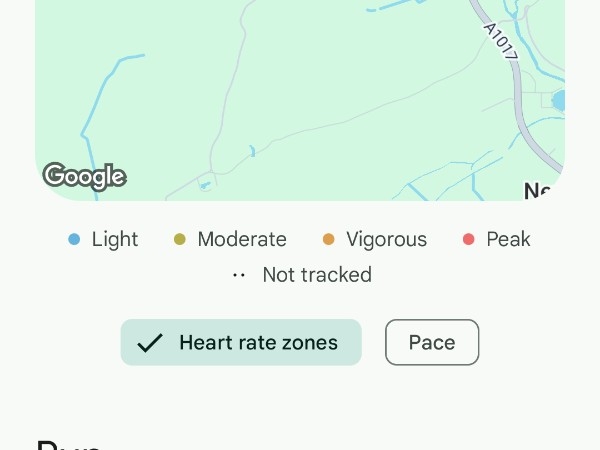Viewport: 600px width, 450px height.
Task: Click the blue pond beside the A1017 road
Action: click(x=558, y=100)
